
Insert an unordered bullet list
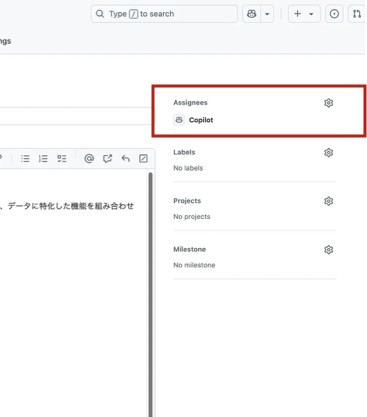click(25, 159)
